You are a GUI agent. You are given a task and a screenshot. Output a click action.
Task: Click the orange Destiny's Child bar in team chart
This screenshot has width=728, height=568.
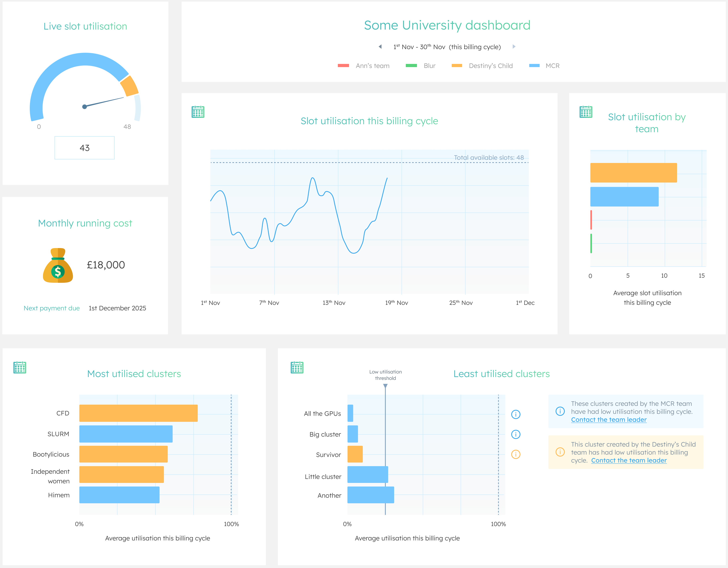pos(633,173)
